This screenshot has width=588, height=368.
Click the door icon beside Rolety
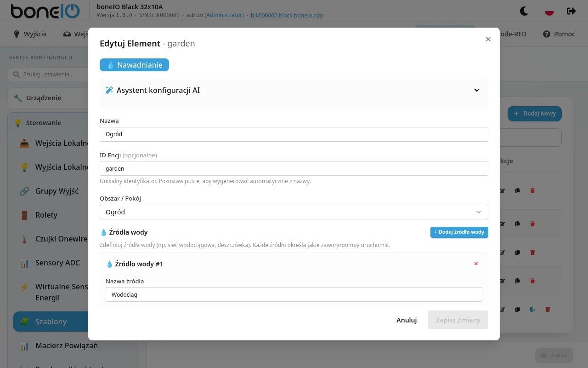pos(24,215)
